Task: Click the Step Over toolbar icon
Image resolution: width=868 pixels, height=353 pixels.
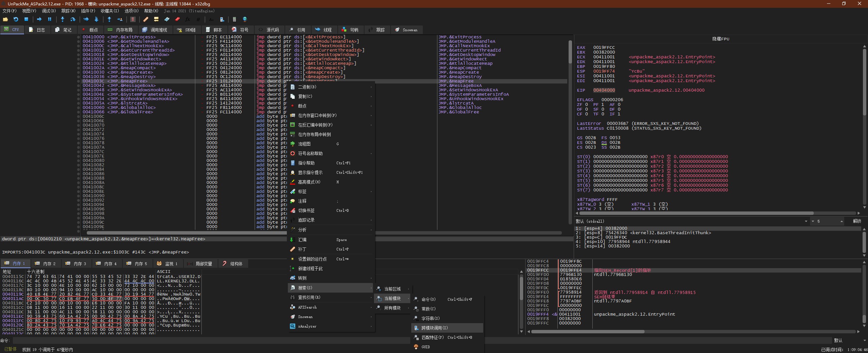Action: point(73,19)
